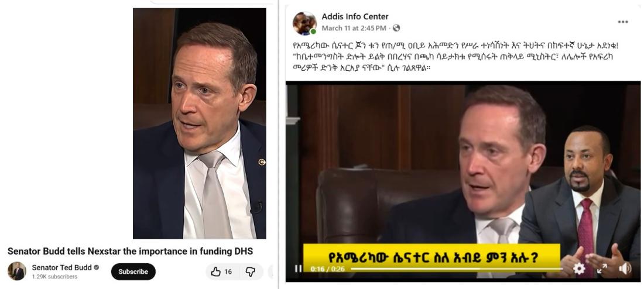Open the Senator Ted Budd channel avatar
Image resolution: width=644 pixels, height=289 pixels.
pos(17,271)
